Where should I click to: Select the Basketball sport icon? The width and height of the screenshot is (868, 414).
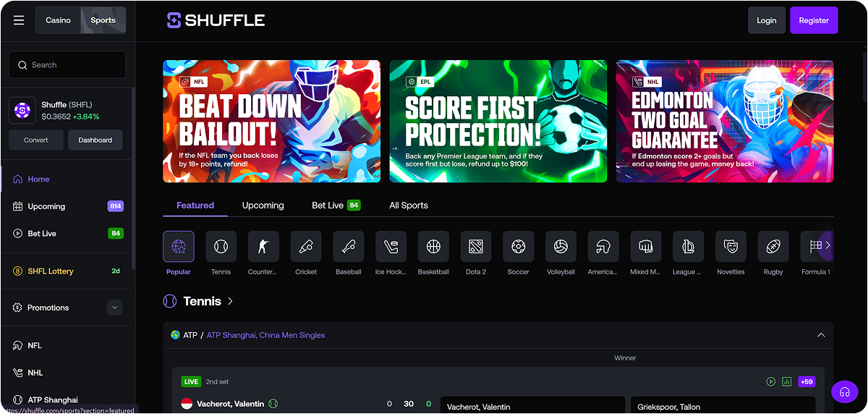433,247
